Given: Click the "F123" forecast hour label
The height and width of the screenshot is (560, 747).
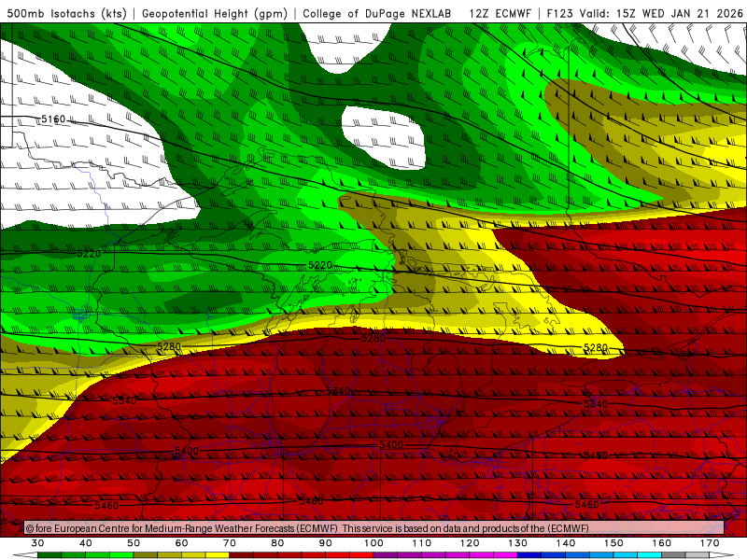Looking at the screenshot, I should click(558, 13).
